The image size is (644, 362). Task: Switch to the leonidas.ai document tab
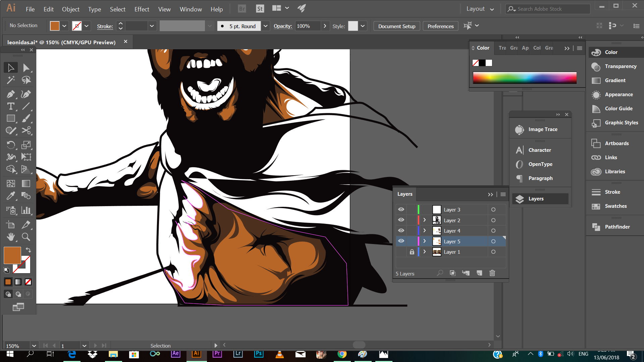point(61,42)
